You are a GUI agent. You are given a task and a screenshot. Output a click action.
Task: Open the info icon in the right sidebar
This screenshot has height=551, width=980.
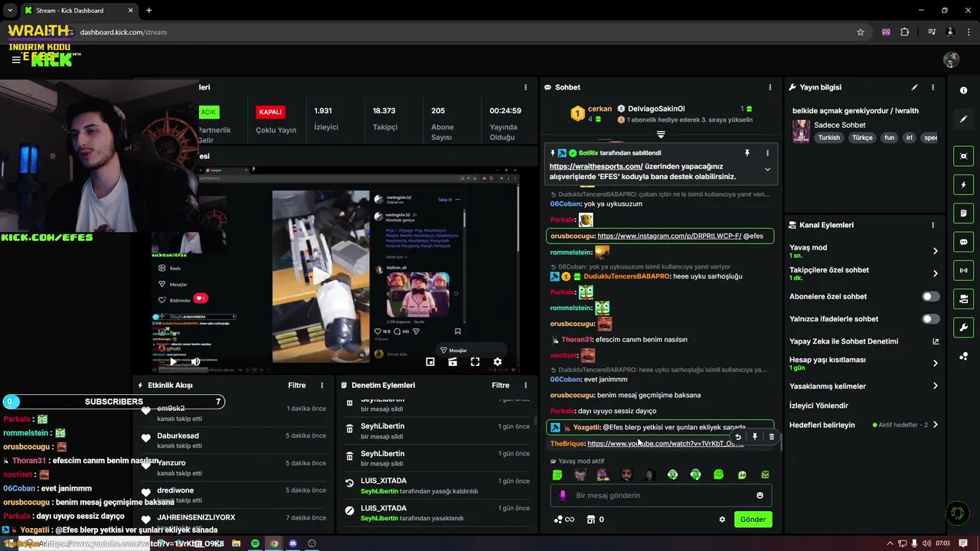pos(963,90)
